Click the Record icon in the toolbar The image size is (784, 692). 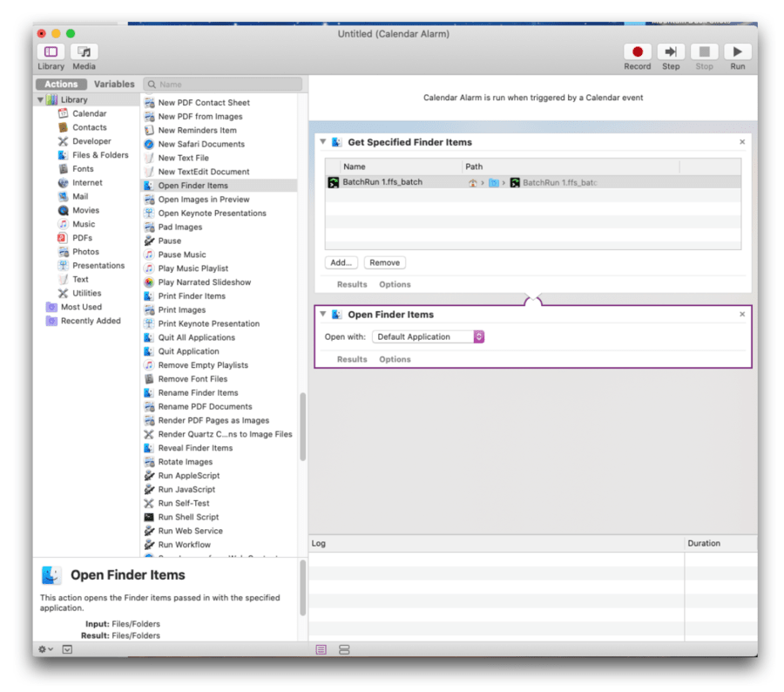pos(637,51)
